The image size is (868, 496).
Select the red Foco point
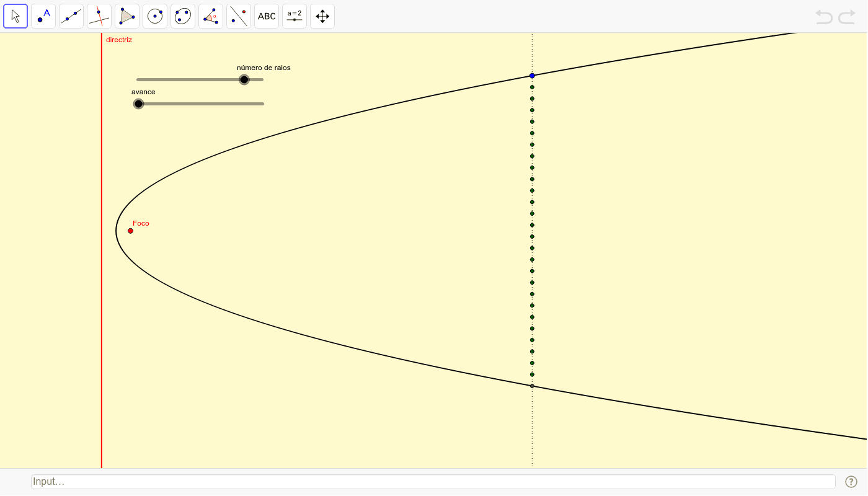click(130, 231)
